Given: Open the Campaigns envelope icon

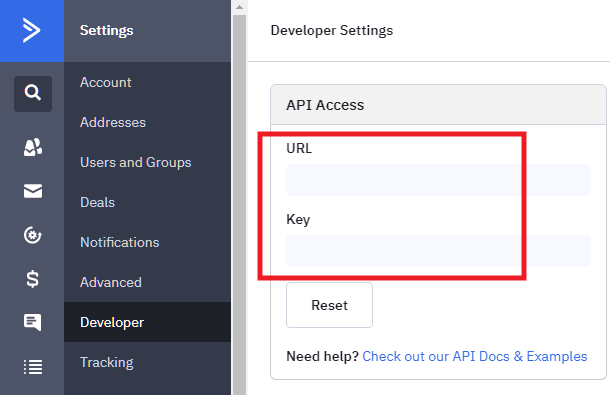Looking at the screenshot, I should click(33, 191).
